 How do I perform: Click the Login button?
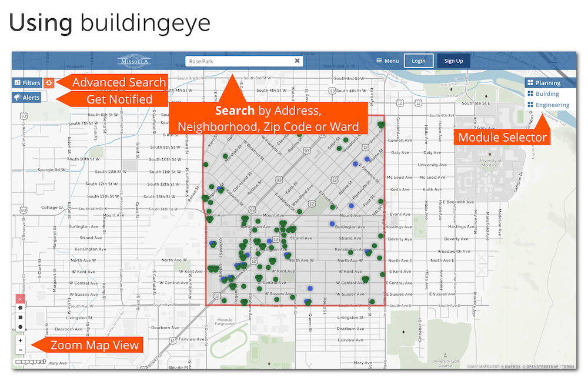[419, 61]
